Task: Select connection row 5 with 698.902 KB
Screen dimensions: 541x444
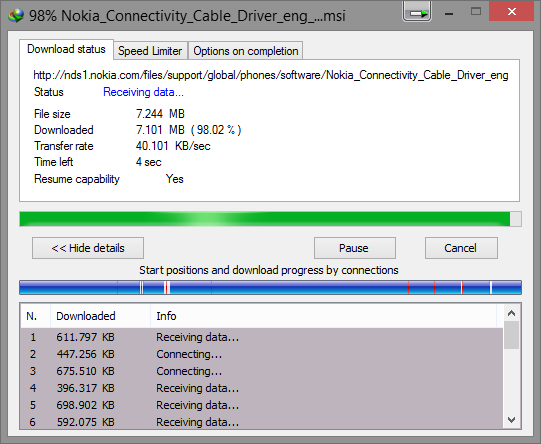Action: coord(262,405)
